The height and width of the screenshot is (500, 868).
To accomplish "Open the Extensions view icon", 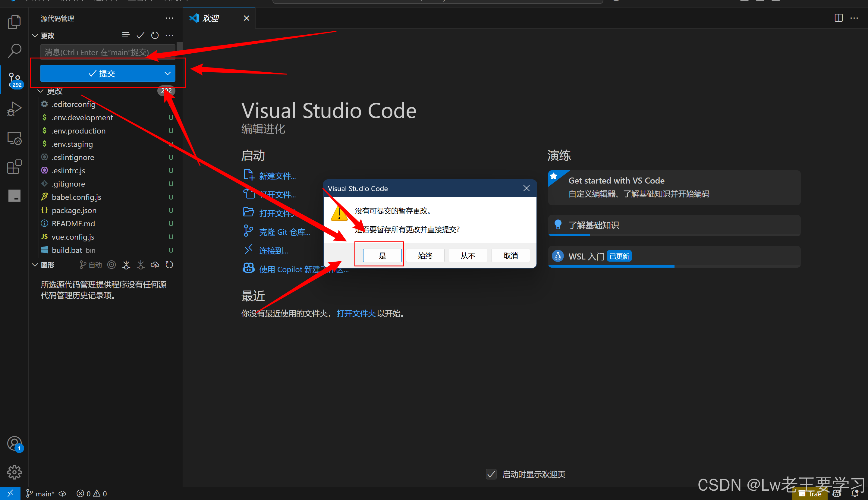I will tap(14, 167).
